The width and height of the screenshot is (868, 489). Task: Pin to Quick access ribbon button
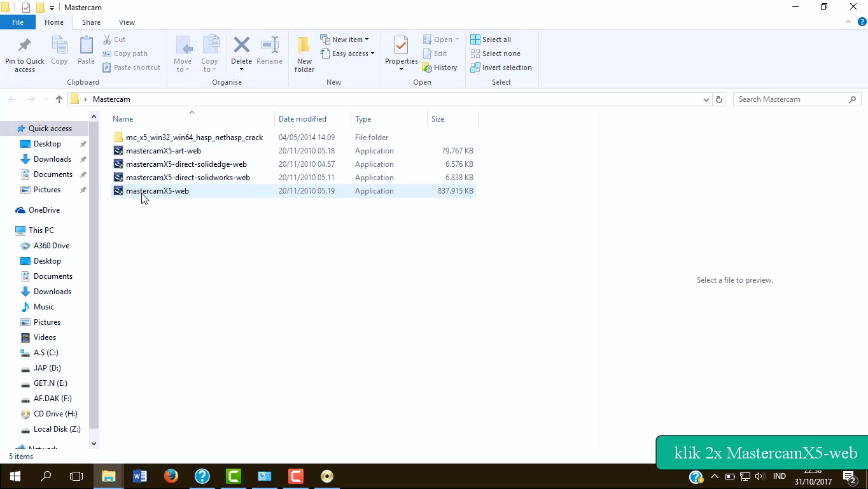[25, 54]
